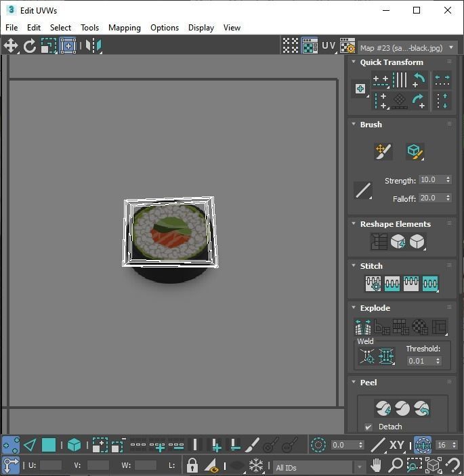Click Straighten Selection in Reshape Elements
This screenshot has width=464, height=476.
click(x=379, y=242)
